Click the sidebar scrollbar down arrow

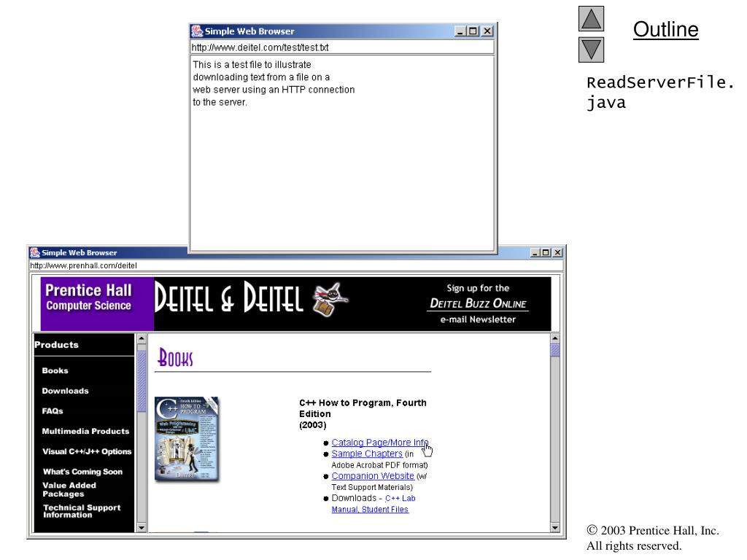point(141,528)
